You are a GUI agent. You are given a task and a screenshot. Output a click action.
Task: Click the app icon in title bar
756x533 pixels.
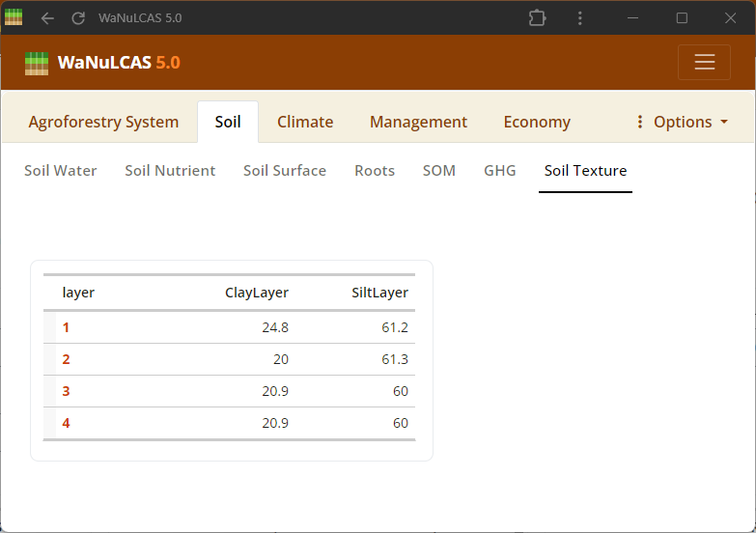coord(14,16)
